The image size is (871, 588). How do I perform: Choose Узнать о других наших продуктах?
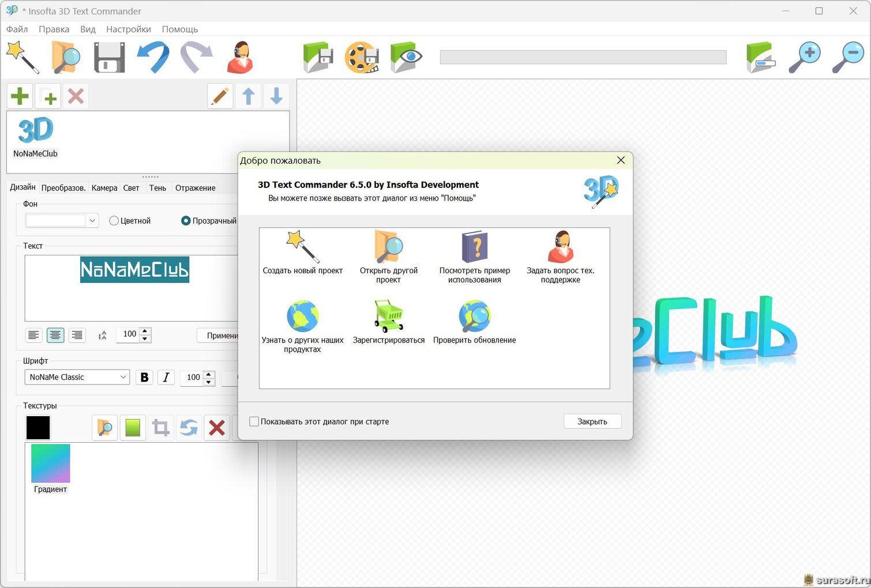pyautogui.click(x=303, y=326)
